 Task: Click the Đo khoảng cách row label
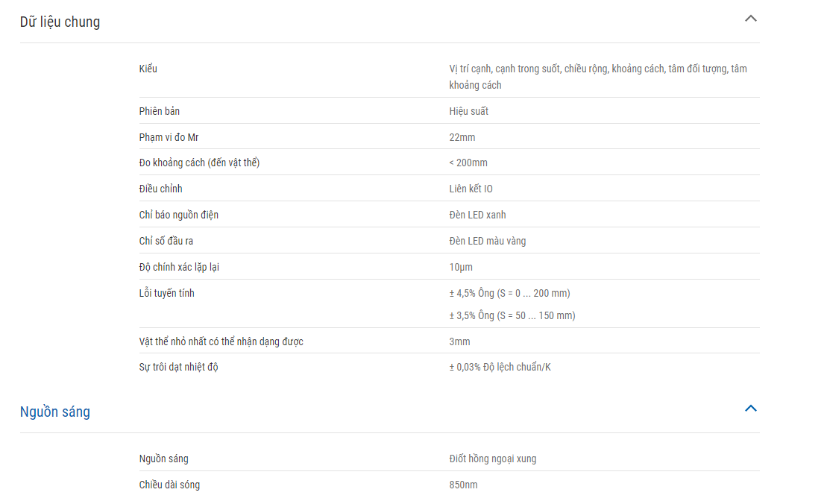click(x=199, y=163)
